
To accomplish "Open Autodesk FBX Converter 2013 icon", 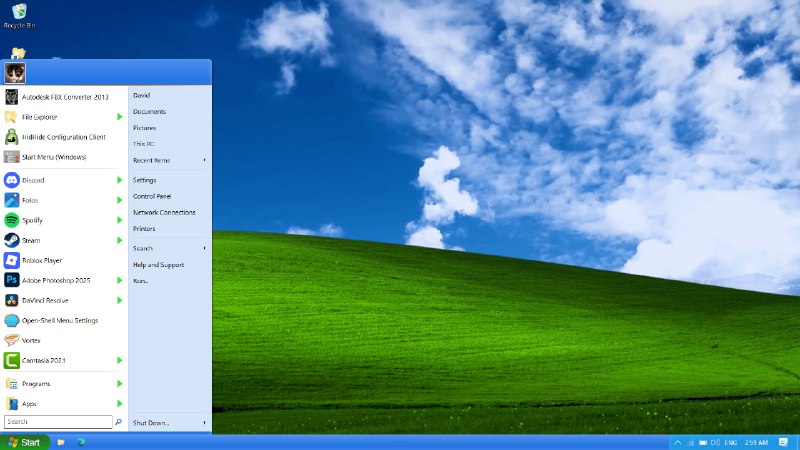I will coord(11,96).
